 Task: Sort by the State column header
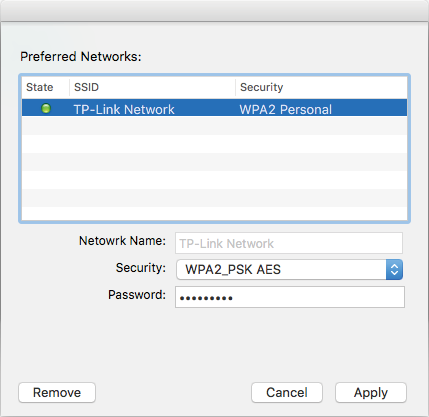pyautogui.click(x=46, y=87)
